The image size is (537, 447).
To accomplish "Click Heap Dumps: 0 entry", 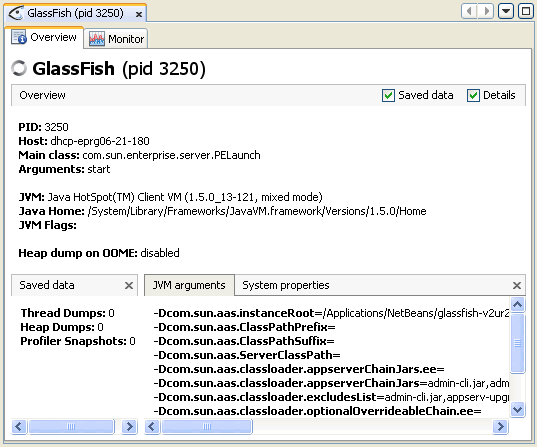I will tap(62, 327).
